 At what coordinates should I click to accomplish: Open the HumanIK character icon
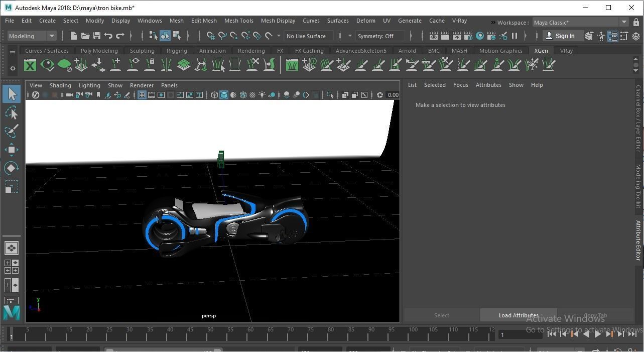(601, 36)
